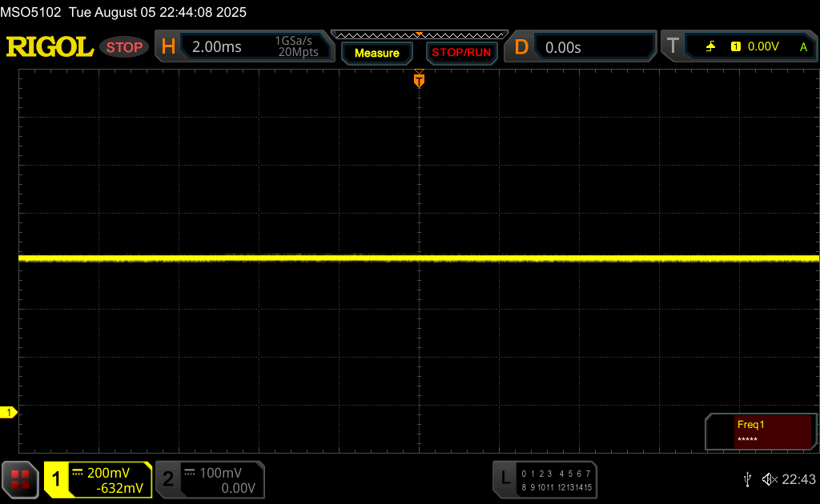Toggle acquisition with the STOP/RUN button

(x=460, y=53)
